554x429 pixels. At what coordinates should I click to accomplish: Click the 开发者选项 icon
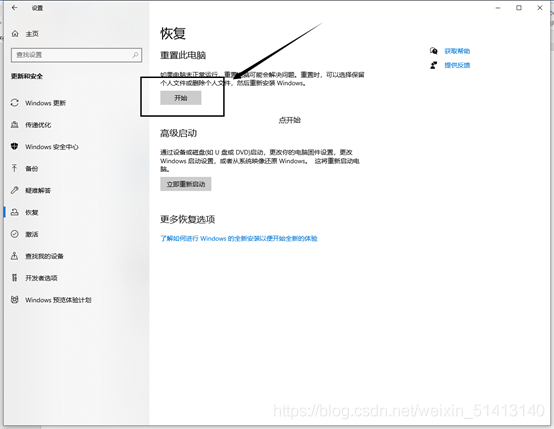point(14,278)
